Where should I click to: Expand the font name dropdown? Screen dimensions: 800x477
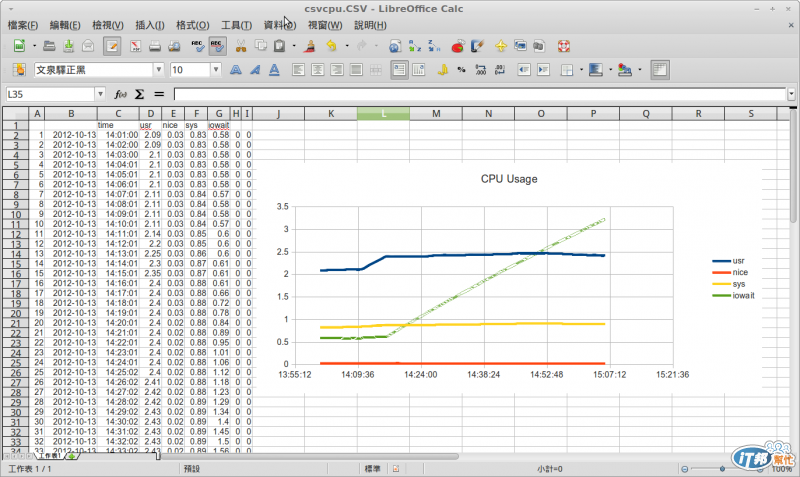pos(159,70)
